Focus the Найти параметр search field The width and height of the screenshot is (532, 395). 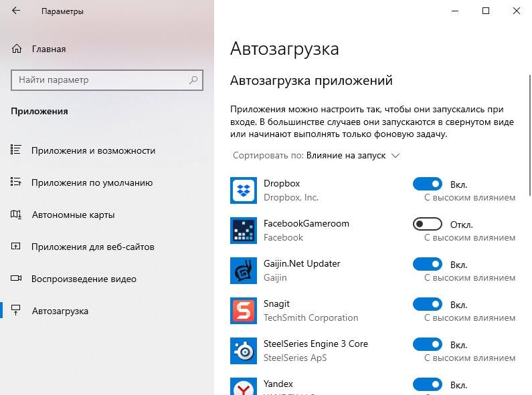107,80
